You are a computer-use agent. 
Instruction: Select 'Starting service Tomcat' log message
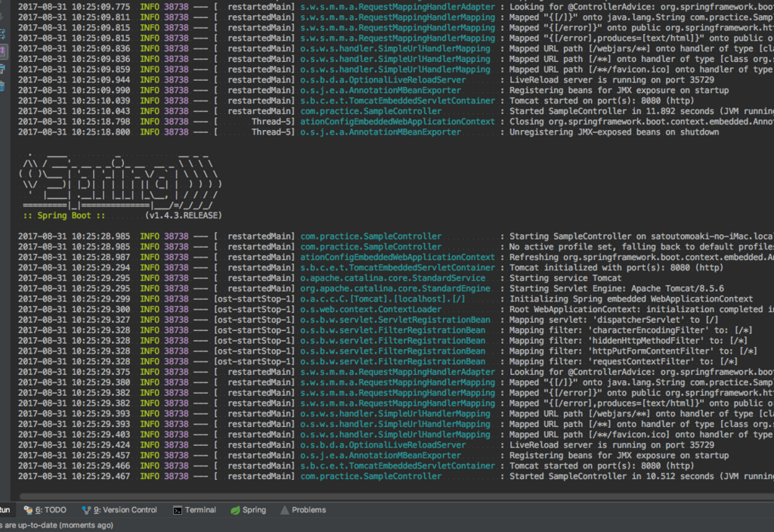565,278
